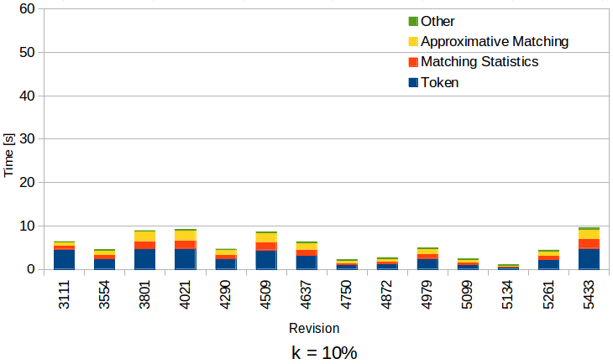Select the blue Token segment of revision 4021

185,259
